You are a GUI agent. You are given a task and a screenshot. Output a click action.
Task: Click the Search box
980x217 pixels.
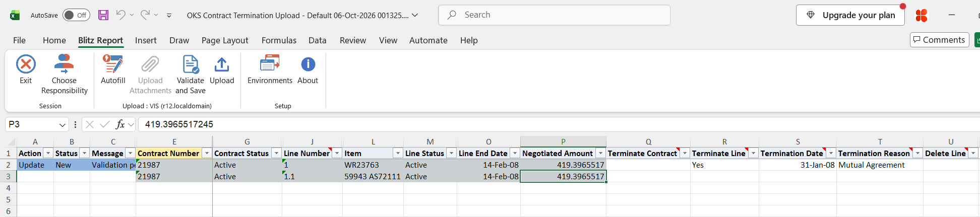(x=555, y=15)
